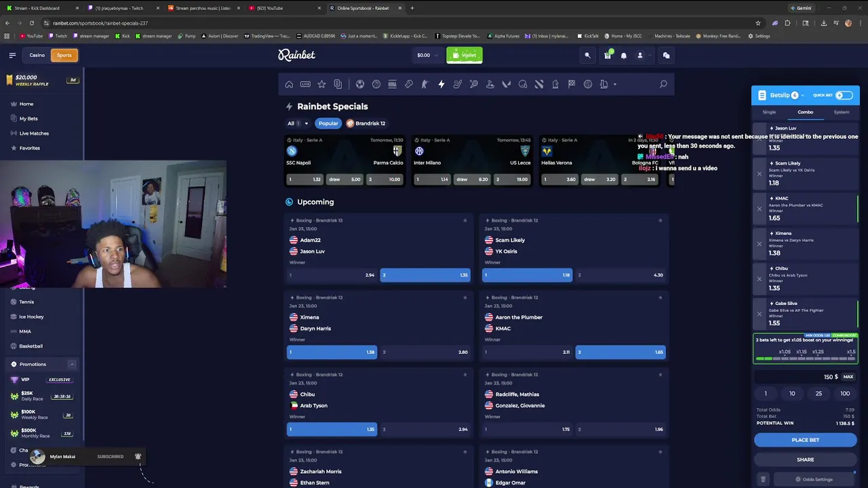The image size is (868, 488).
Task: Click the PLACE BET button
Action: [x=806, y=441]
